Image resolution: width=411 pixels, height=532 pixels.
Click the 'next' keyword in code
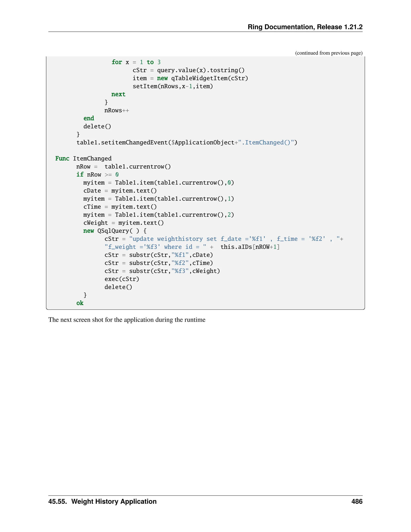pos(118,94)
